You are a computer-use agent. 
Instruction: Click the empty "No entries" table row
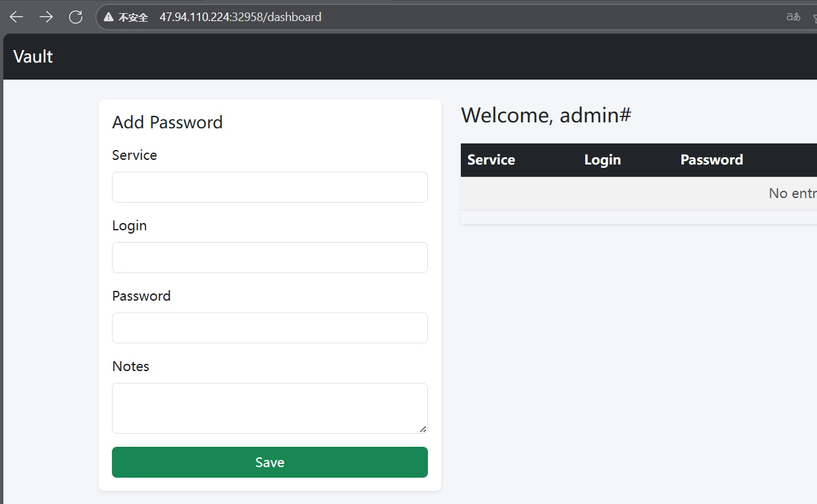pyautogui.click(x=639, y=193)
